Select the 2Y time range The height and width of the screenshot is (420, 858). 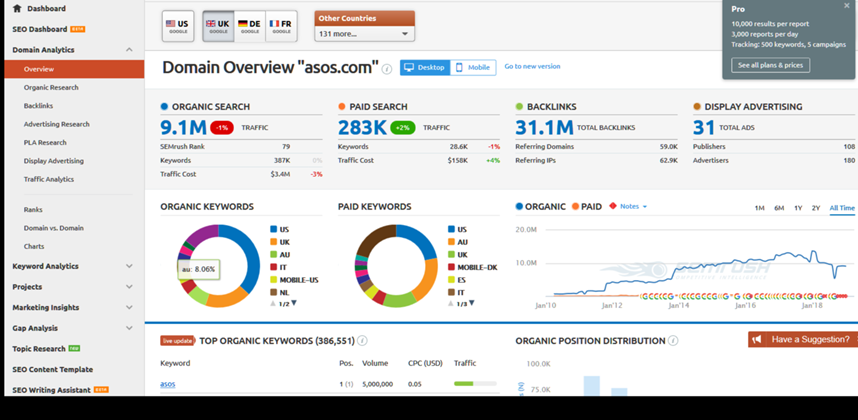[x=816, y=208]
